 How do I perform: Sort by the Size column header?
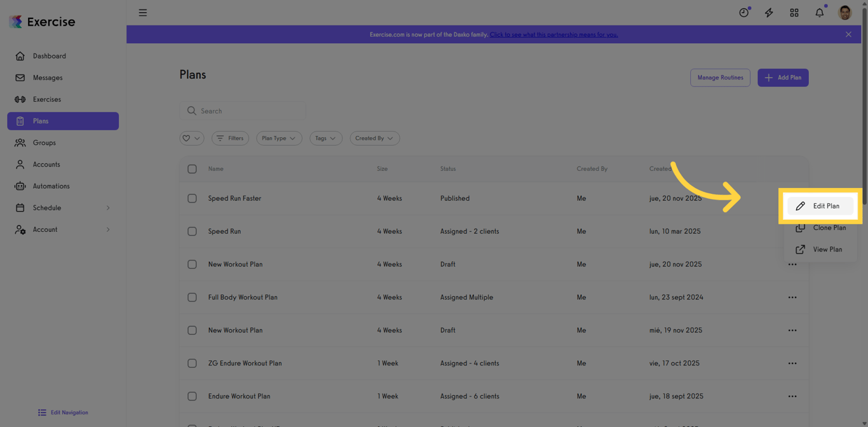[382, 169]
